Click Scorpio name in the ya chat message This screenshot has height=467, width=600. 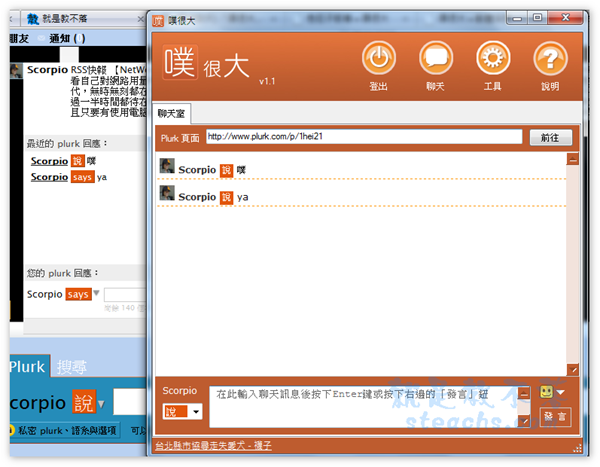coord(197,197)
